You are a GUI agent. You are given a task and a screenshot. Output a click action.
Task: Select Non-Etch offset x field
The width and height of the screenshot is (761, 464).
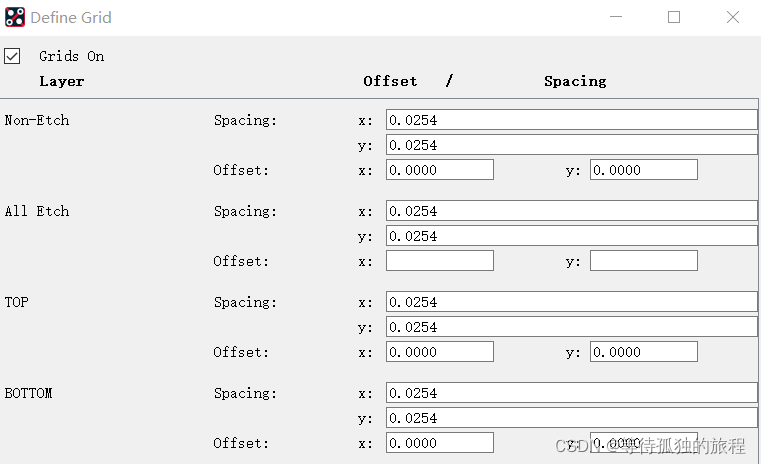pos(440,170)
